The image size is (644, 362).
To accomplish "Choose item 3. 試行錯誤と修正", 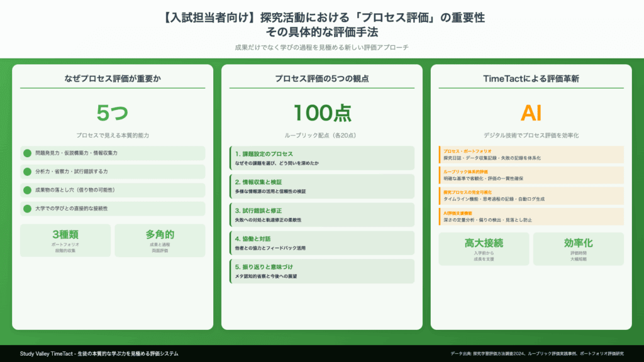I will tap(321, 215).
